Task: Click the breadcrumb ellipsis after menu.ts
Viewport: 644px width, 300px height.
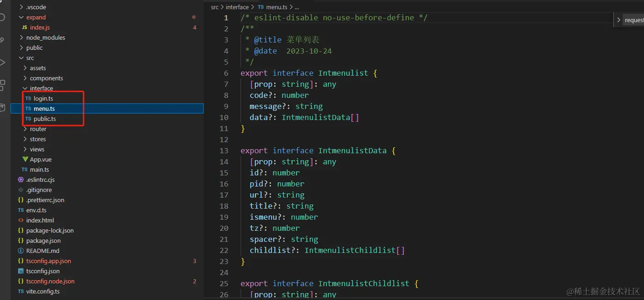Action: (x=297, y=7)
